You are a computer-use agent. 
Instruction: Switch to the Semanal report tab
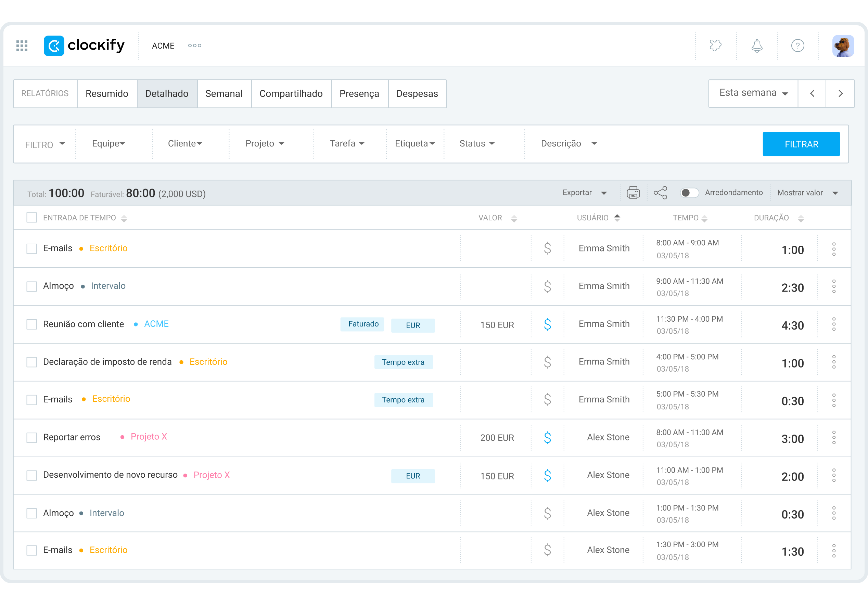(x=224, y=94)
